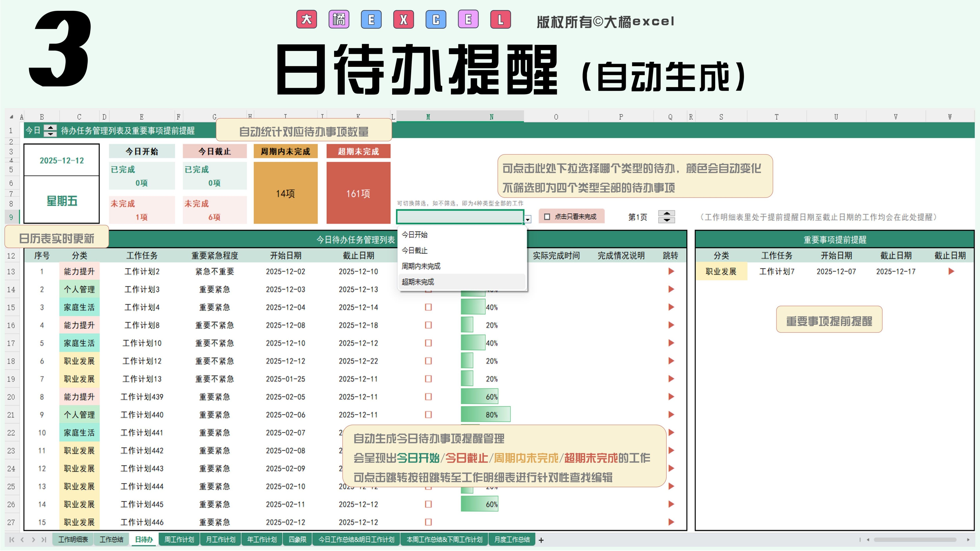Click the jump arrow for 工作计划2
980x551 pixels.
click(x=671, y=271)
